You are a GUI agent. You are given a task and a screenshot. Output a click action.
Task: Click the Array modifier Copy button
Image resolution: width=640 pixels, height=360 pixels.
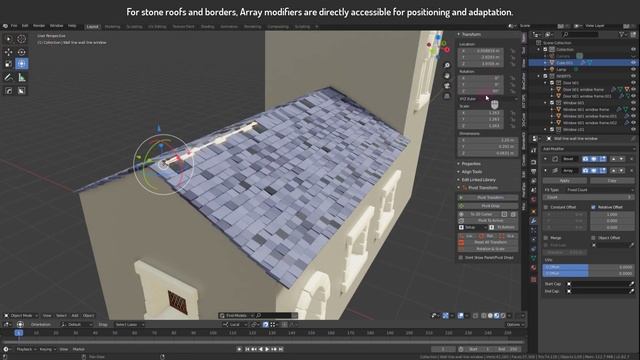tap(612, 180)
